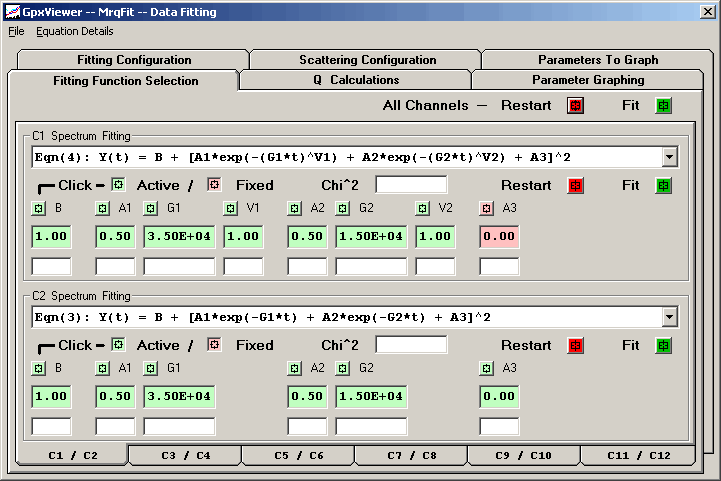Switch to the Q Calculations tab
The width and height of the screenshot is (721, 481).
[x=356, y=80]
